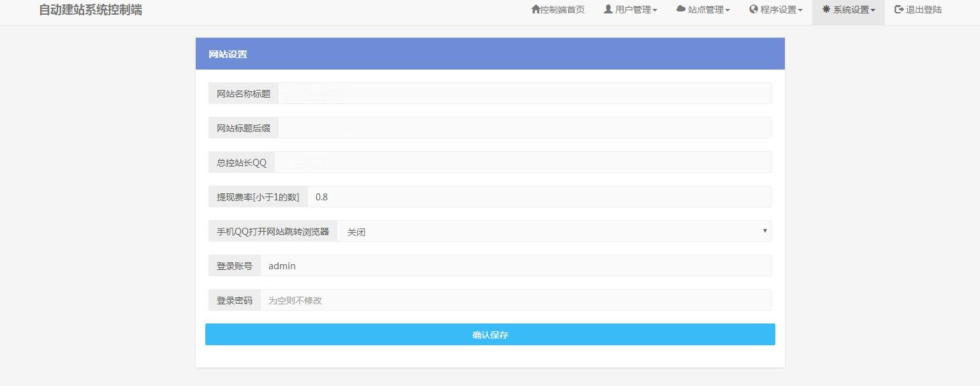Image resolution: width=980 pixels, height=386 pixels.
Task: Click the 确认保存 button
Action: pyautogui.click(x=490, y=334)
